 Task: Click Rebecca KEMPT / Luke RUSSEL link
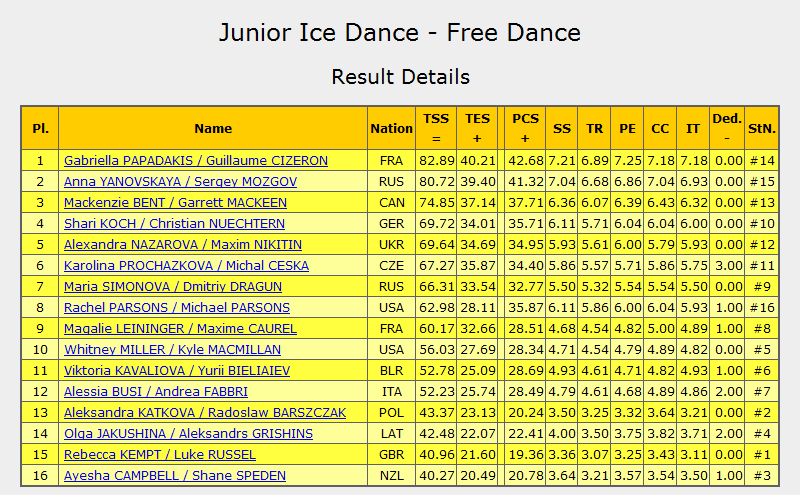(160, 454)
